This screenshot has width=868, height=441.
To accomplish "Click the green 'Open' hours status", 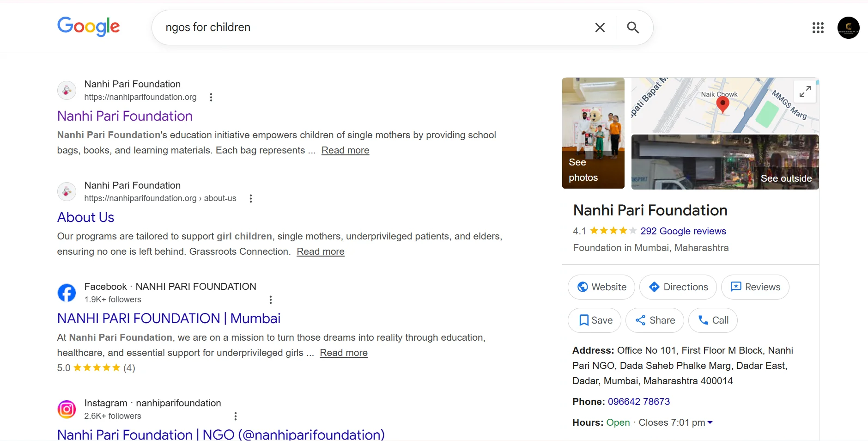I will [618, 423].
